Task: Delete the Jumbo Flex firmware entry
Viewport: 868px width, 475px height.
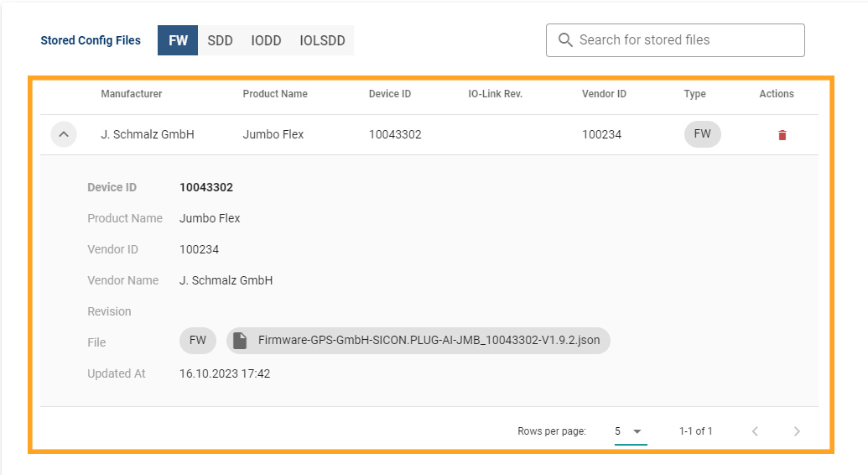Action: [x=782, y=135]
